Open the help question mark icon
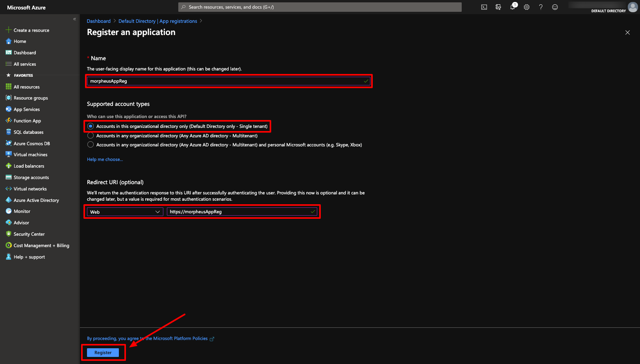Viewport: 640px width, 364px height. (x=541, y=7)
